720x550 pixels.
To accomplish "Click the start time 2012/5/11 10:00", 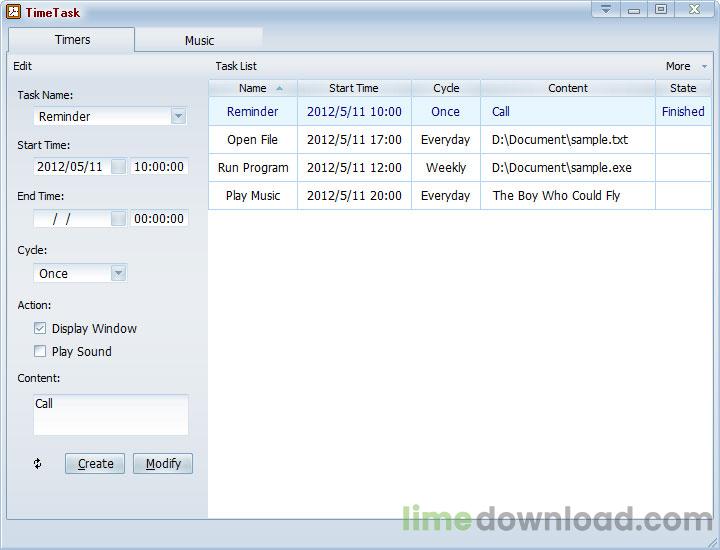I will tap(354, 112).
